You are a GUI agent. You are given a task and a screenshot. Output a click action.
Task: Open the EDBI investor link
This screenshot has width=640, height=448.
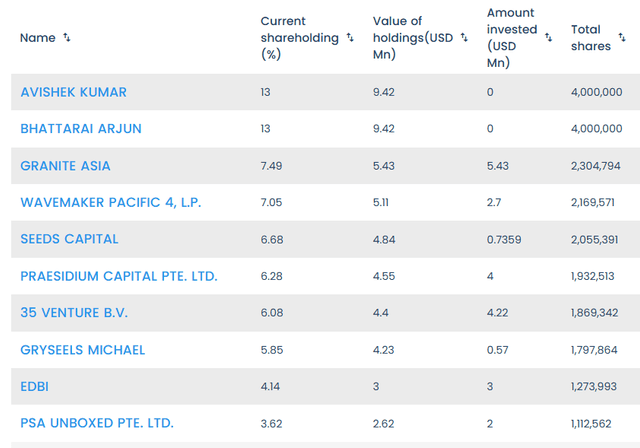[37, 387]
